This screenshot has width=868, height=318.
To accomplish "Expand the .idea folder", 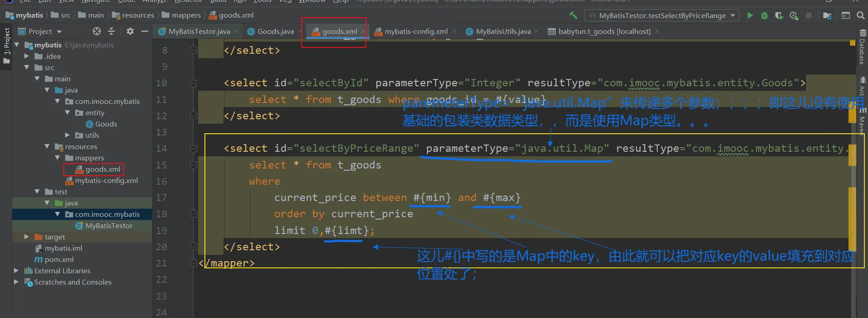I will [27, 56].
